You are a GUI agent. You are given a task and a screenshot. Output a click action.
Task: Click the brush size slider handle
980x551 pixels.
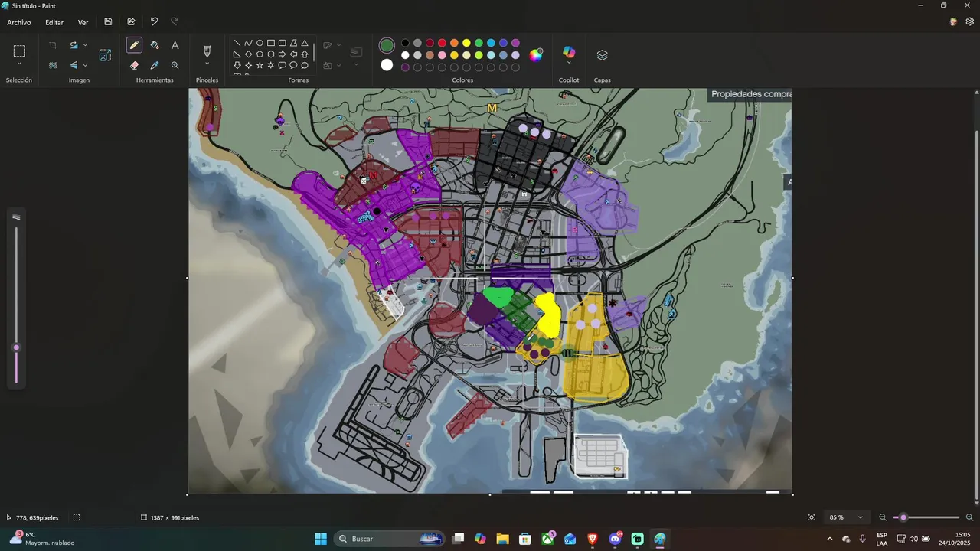pos(16,347)
